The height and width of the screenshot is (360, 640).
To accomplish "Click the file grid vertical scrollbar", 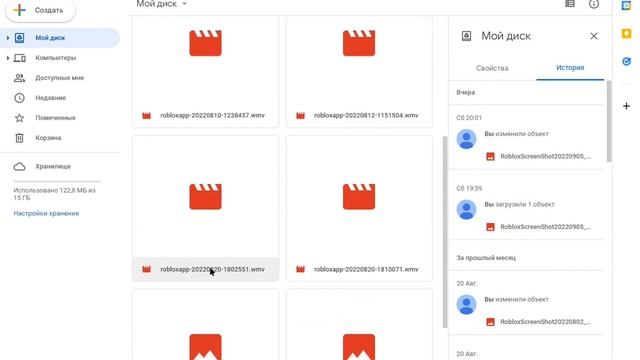I will pyautogui.click(x=445, y=232).
